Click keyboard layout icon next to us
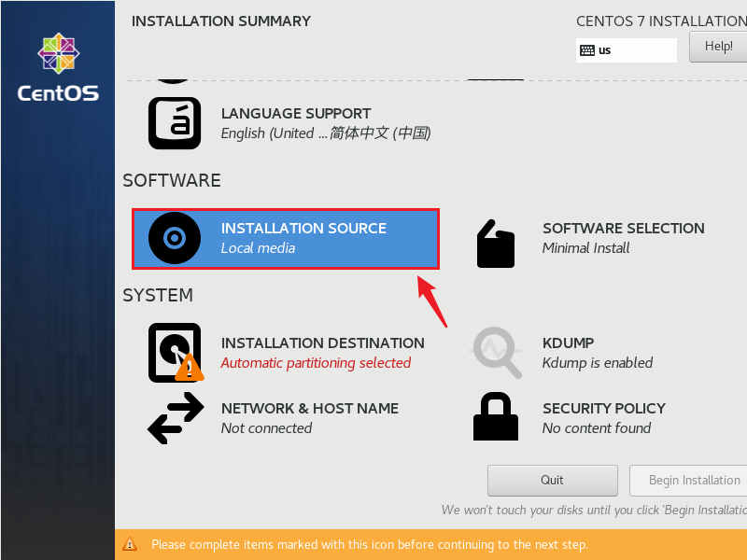 point(587,50)
